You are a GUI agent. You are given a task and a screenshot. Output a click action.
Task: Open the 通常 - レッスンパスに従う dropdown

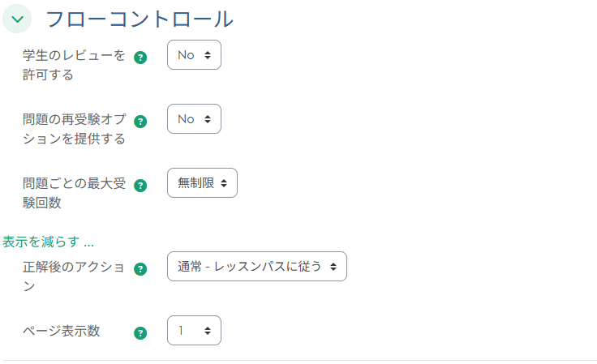(x=256, y=266)
